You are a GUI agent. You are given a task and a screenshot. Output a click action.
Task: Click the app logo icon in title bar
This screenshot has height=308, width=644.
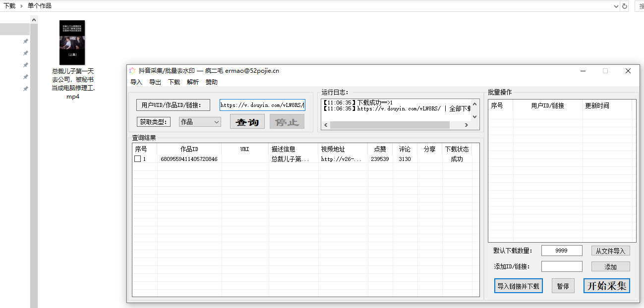132,71
